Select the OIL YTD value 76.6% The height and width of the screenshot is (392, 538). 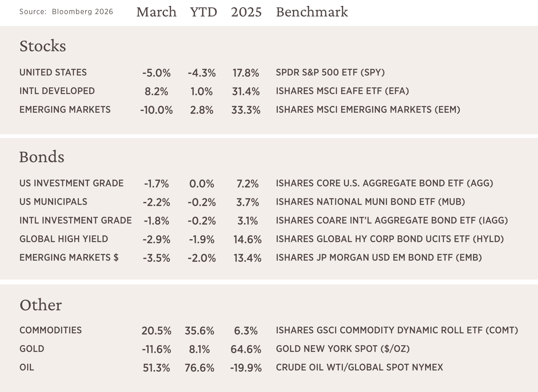pos(199,368)
